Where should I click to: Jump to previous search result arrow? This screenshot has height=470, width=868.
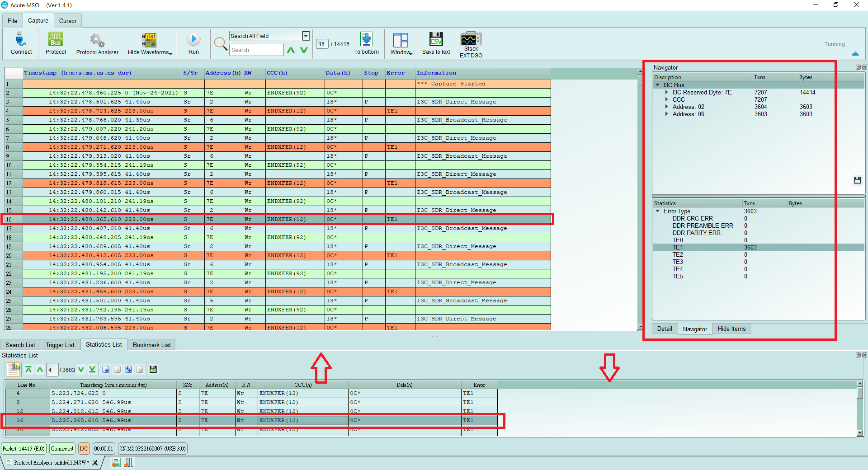point(291,50)
